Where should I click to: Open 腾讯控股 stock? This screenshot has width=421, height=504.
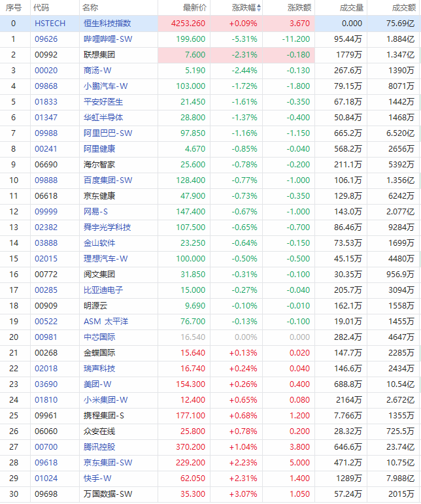[99, 447]
